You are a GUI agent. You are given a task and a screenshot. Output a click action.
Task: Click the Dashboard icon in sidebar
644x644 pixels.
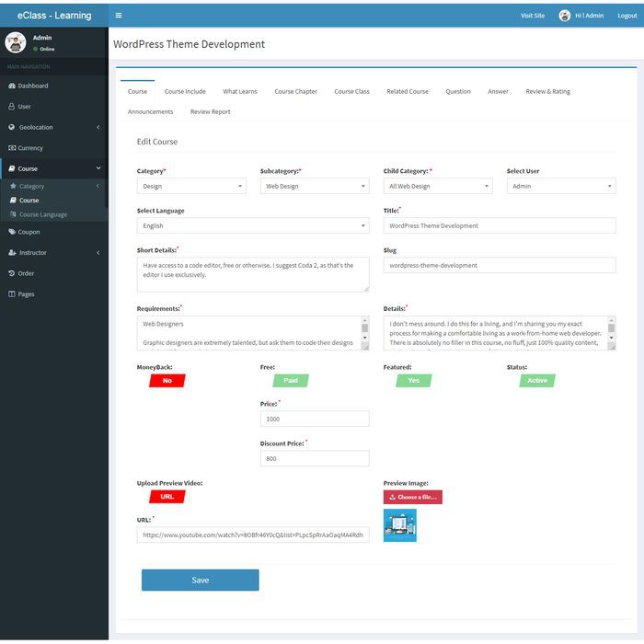click(x=12, y=86)
